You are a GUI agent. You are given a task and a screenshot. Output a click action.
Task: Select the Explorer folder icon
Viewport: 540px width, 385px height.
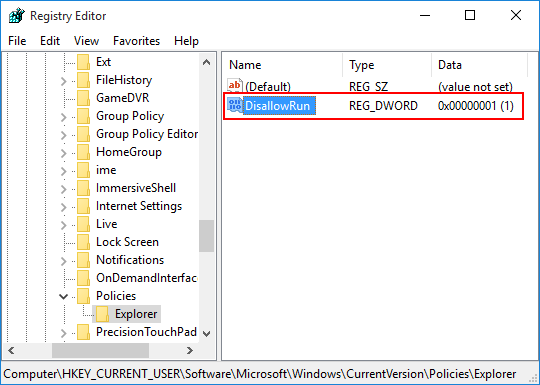pos(102,314)
